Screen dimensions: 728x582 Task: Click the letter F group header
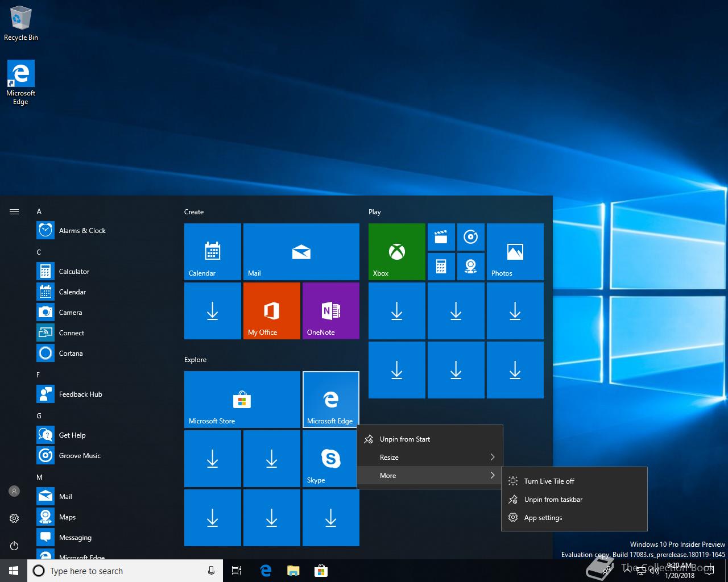39,375
